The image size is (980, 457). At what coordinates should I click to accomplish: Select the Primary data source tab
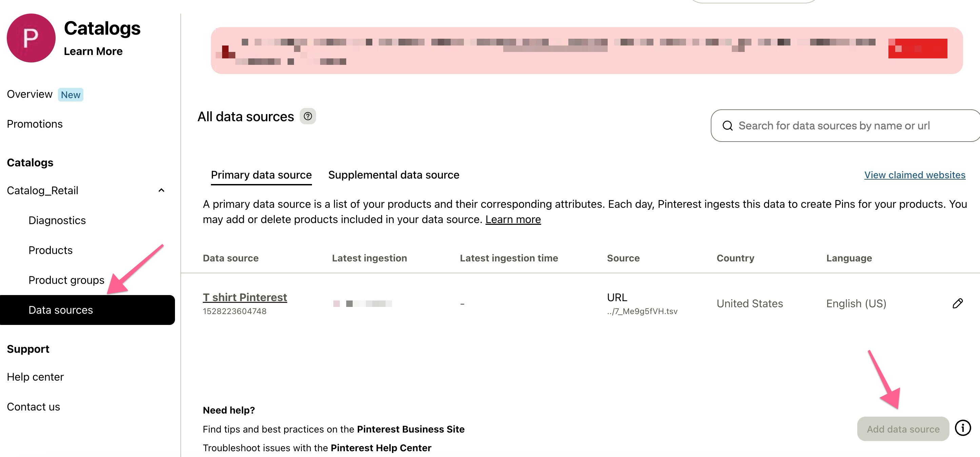click(261, 175)
